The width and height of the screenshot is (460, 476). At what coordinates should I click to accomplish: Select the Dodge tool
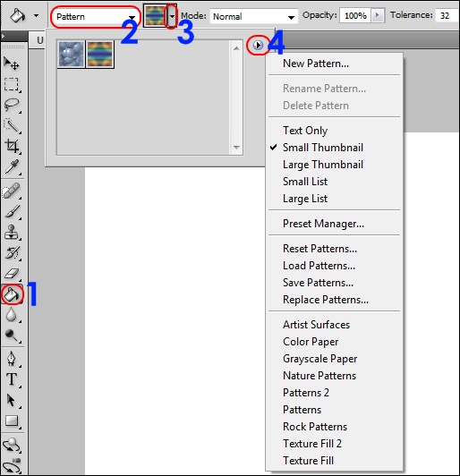pyautogui.click(x=12, y=336)
